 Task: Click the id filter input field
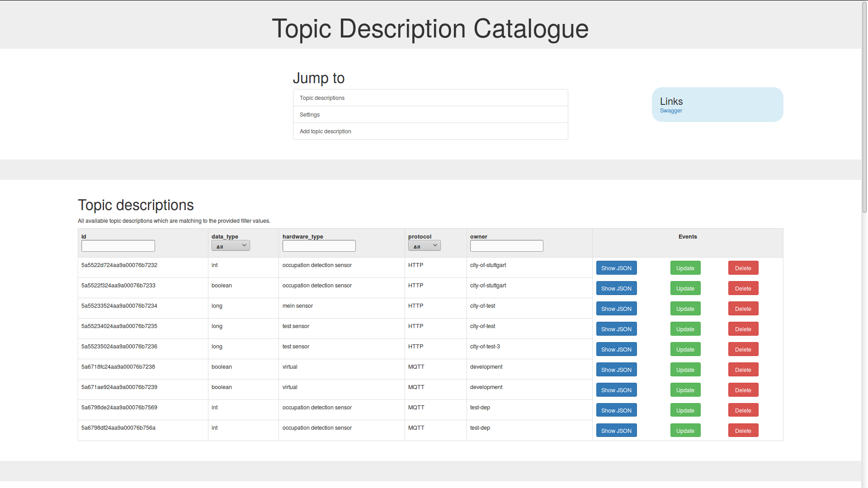point(118,246)
